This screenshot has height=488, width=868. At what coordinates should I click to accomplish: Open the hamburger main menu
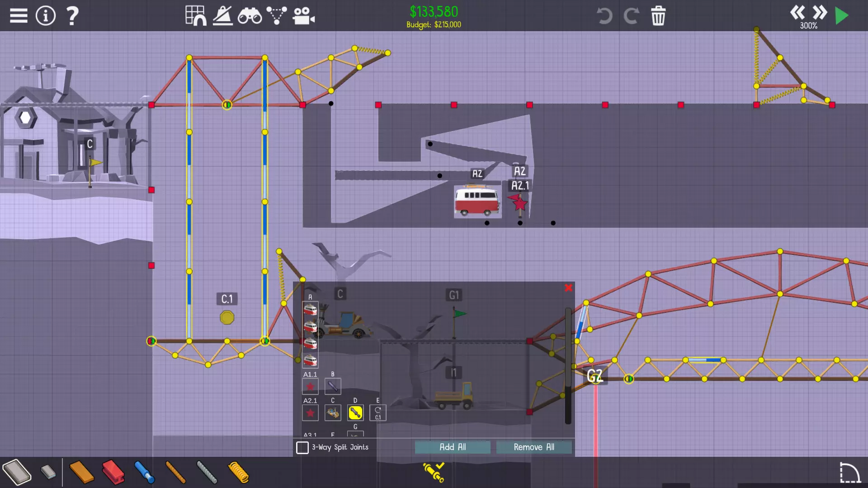coord(19,16)
